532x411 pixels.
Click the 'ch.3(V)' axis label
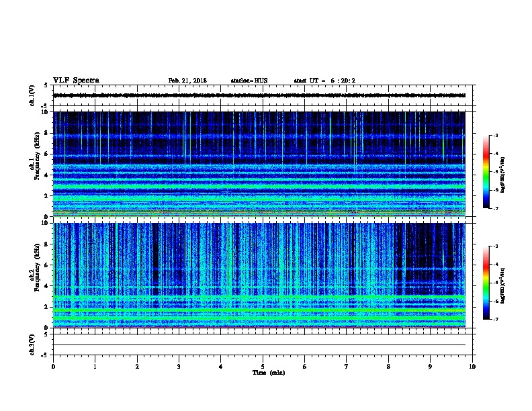[32, 345]
